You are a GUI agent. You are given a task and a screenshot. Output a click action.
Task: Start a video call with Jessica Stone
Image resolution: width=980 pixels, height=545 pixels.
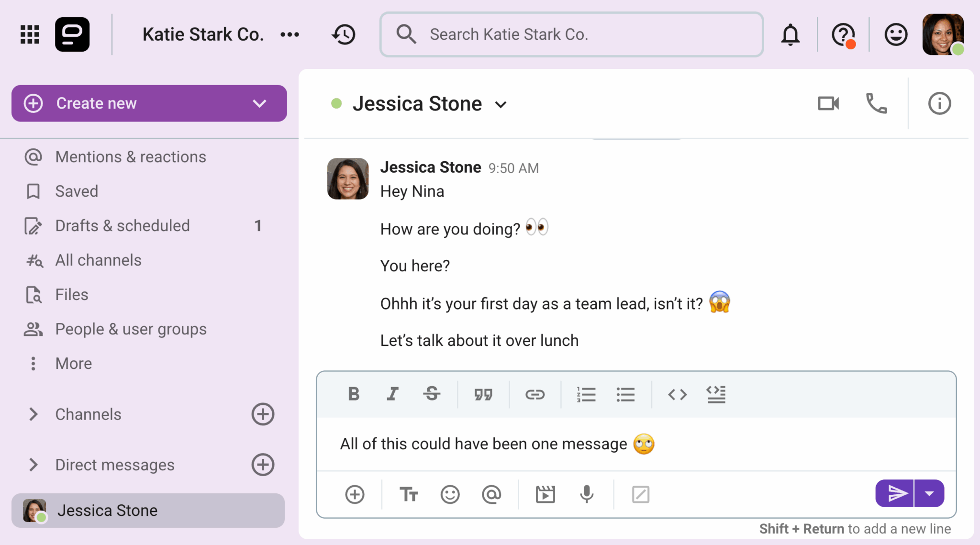(828, 103)
